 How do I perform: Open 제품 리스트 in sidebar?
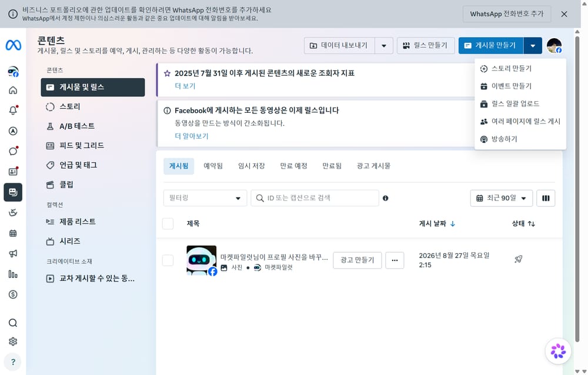[x=93, y=222]
